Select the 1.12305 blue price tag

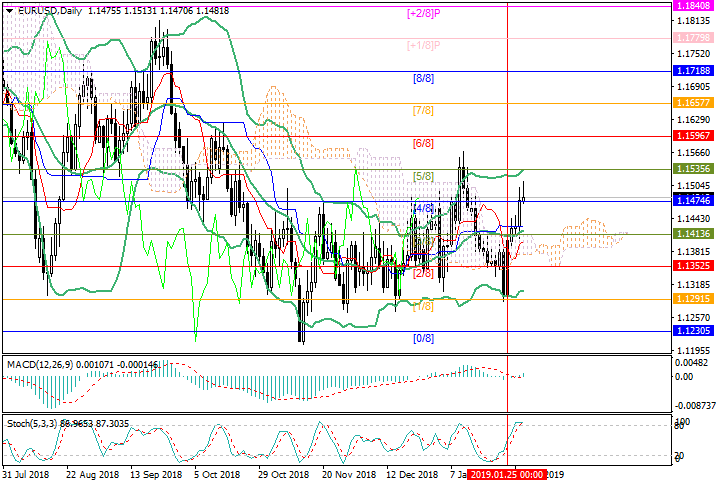point(692,331)
